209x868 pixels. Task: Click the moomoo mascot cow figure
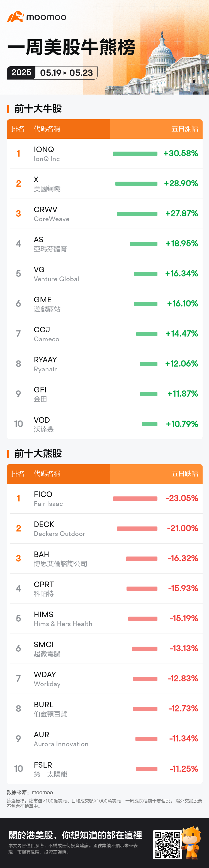[192, 842]
